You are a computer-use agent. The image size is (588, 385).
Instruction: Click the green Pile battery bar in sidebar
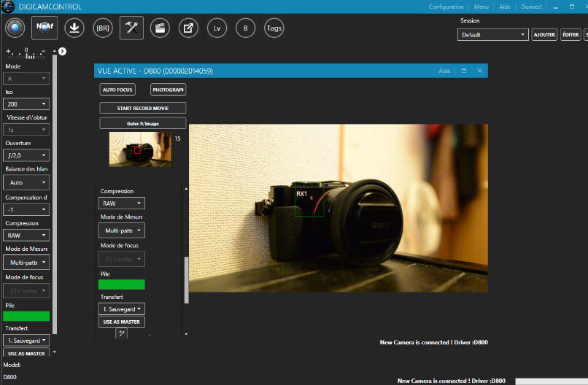[x=26, y=316]
